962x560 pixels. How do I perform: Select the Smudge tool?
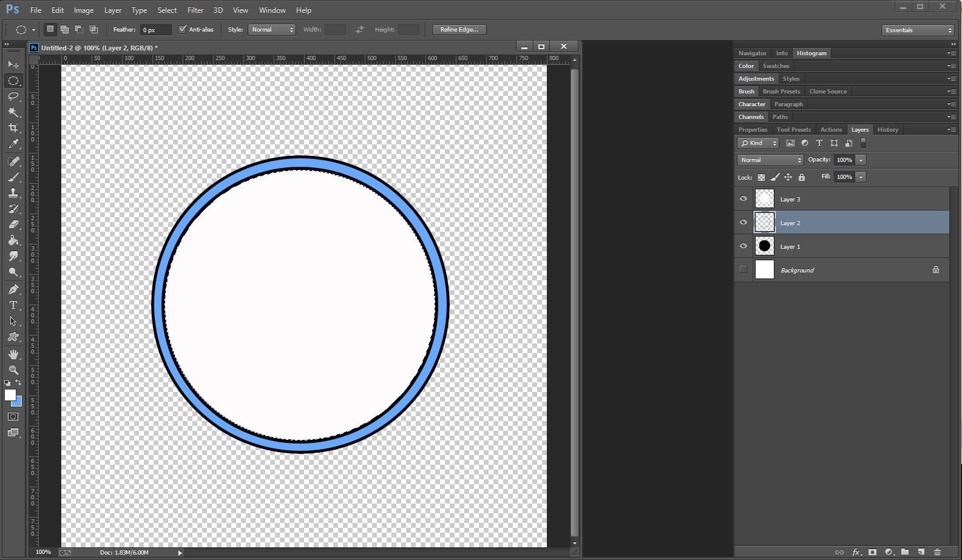[13, 256]
